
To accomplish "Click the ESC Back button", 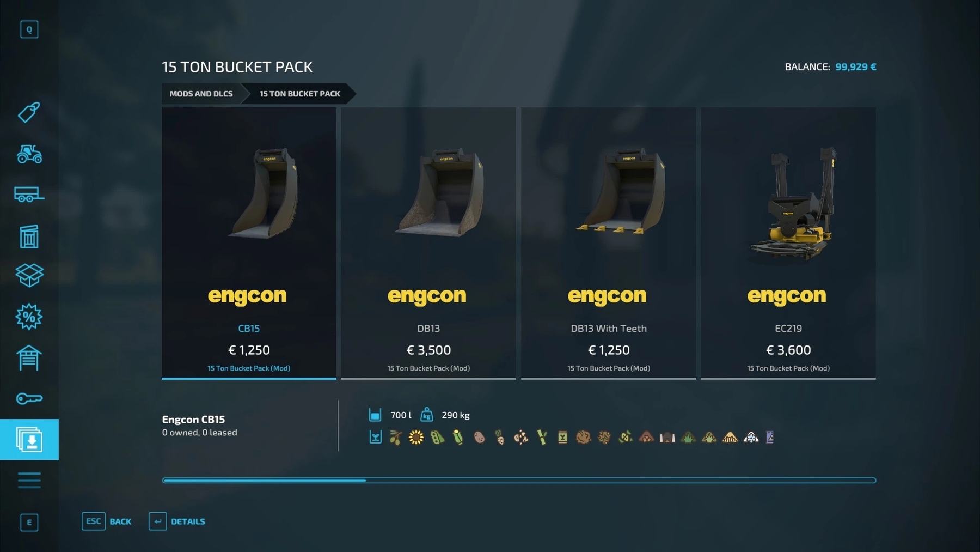I will click(107, 521).
